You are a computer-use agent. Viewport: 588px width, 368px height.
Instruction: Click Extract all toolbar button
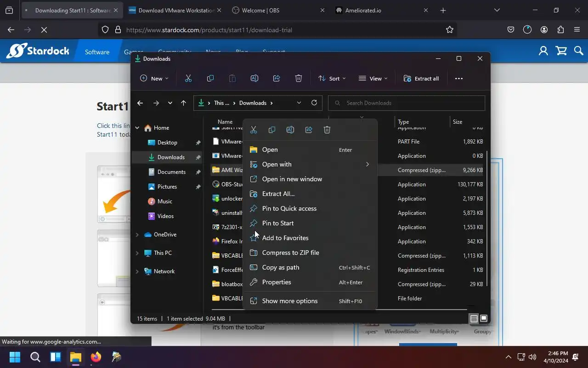(x=421, y=79)
